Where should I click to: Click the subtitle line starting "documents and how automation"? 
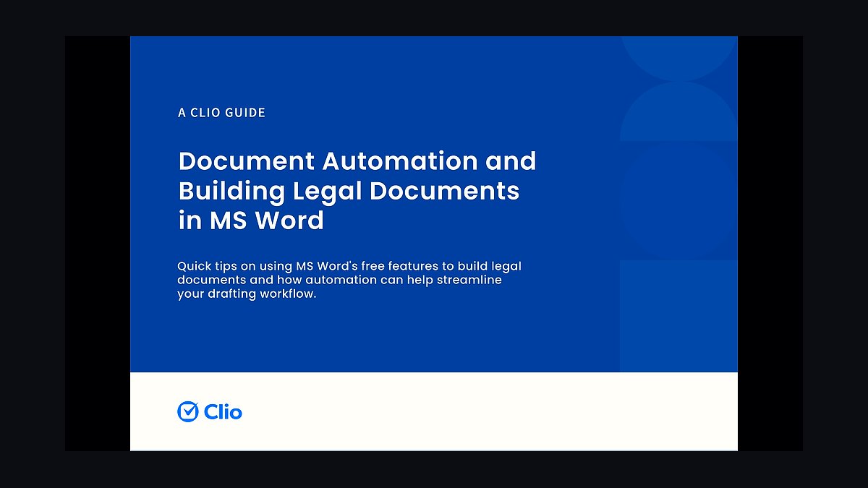pos(340,280)
